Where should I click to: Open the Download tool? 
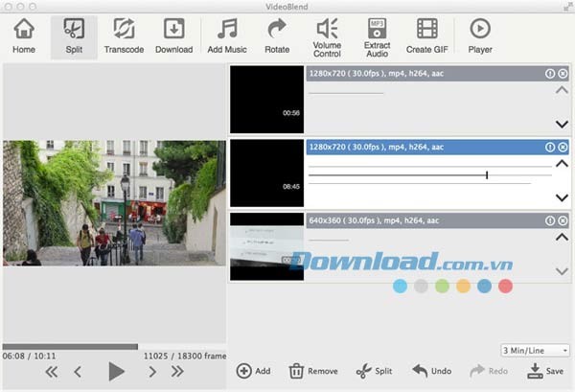point(173,36)
